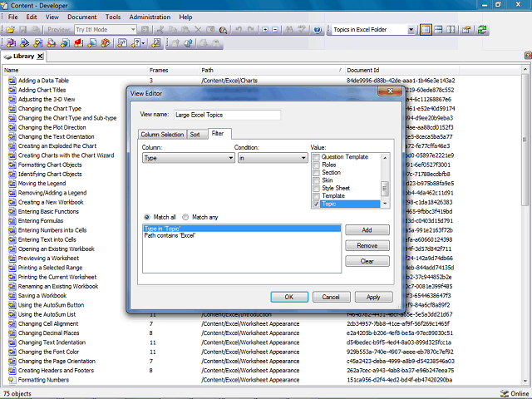Select the Match any radio button
This screenshot has width=532, height=399.
click(185, 217)
